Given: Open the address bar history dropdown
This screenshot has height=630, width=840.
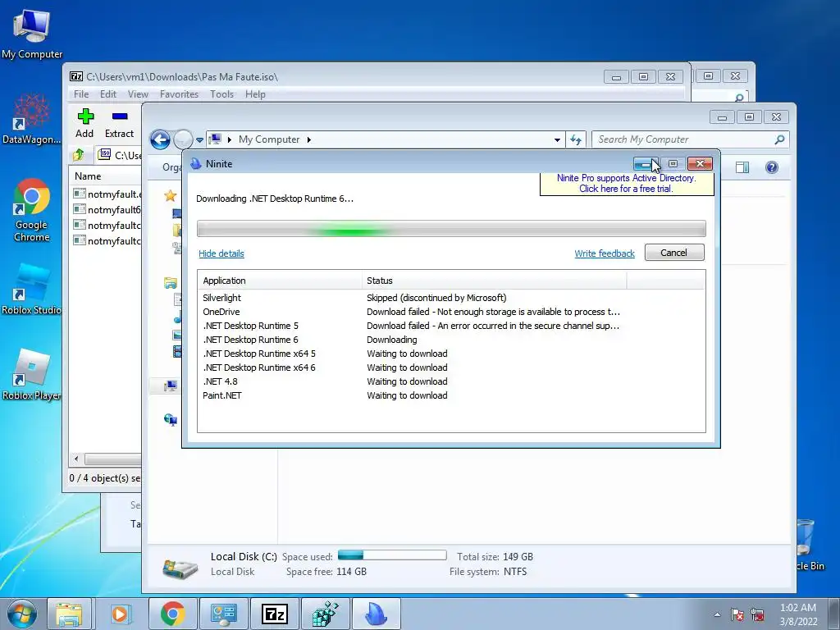Looking at the screenshot, I should pyautogui.click(x=557, y=139).
